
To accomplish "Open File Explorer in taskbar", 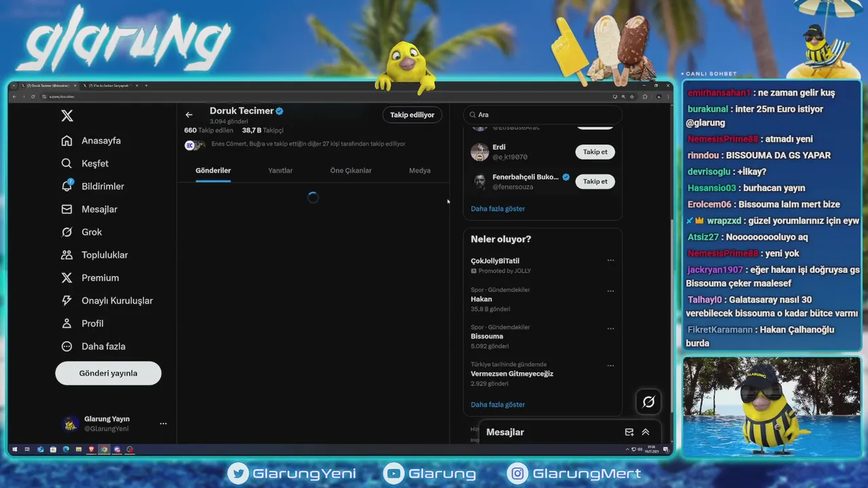I will coord(79,449).
